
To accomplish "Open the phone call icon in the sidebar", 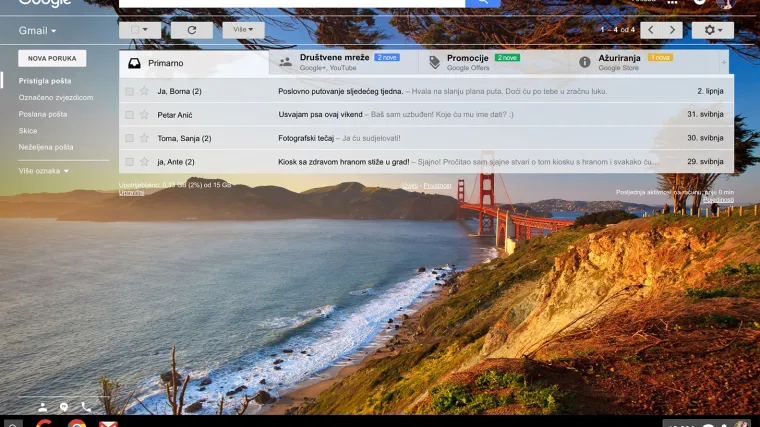I will [x=86, y=407].
